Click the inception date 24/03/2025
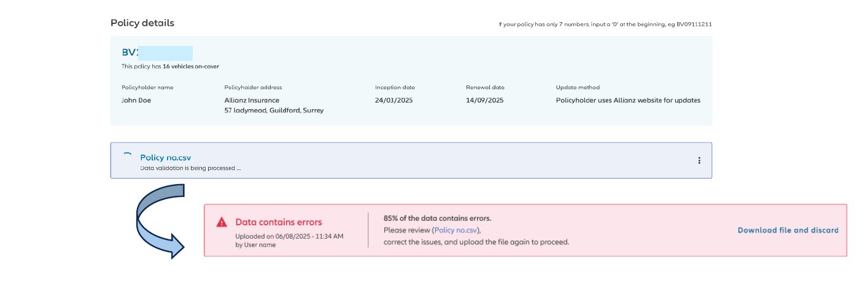The image size is (868, 289). coord(394,100)
